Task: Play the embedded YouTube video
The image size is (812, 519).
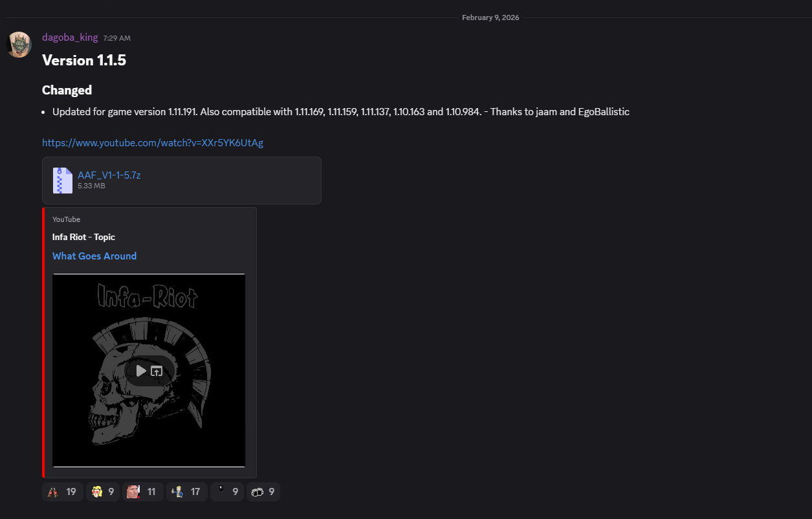Action: [x=140, y=371]
